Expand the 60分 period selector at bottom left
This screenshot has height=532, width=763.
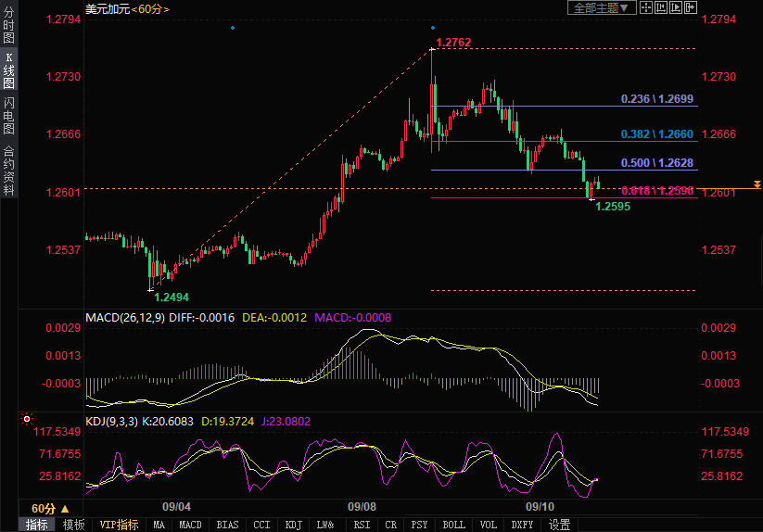coord(50,508)
